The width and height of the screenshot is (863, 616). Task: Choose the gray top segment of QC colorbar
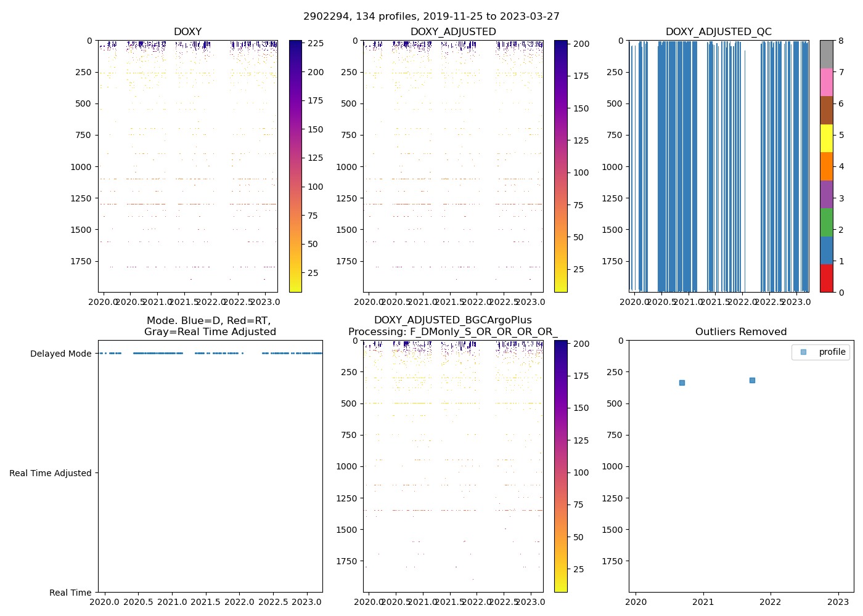[827, 54]
